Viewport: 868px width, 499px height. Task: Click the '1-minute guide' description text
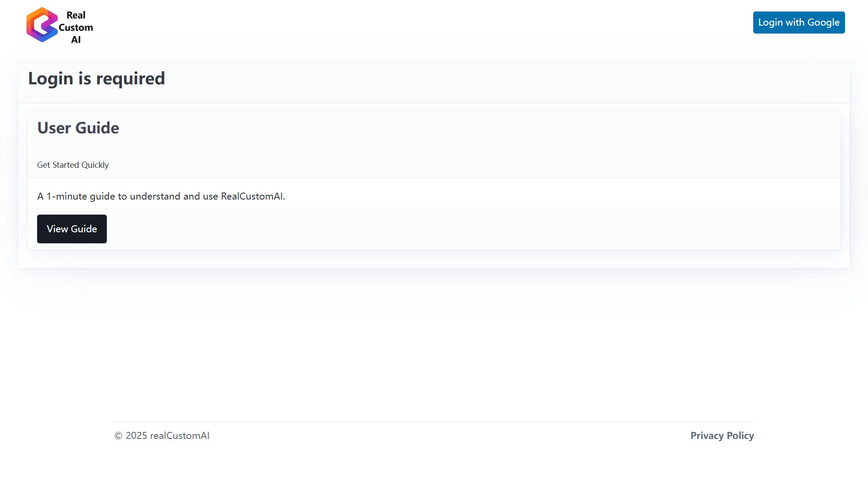[161, 196]
